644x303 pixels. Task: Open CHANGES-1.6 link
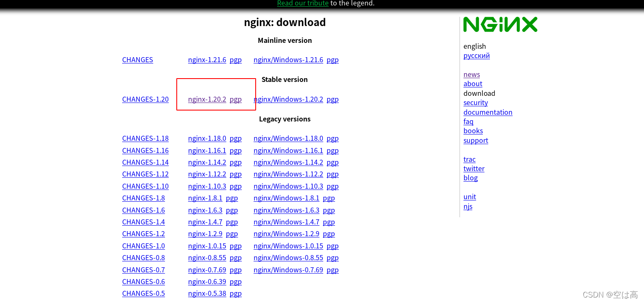click(144, 210)
